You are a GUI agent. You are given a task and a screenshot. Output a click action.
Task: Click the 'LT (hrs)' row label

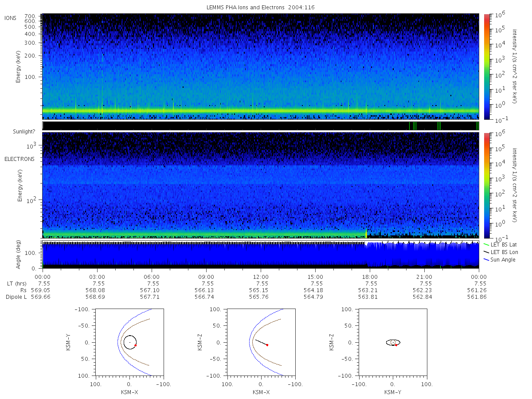17,283
